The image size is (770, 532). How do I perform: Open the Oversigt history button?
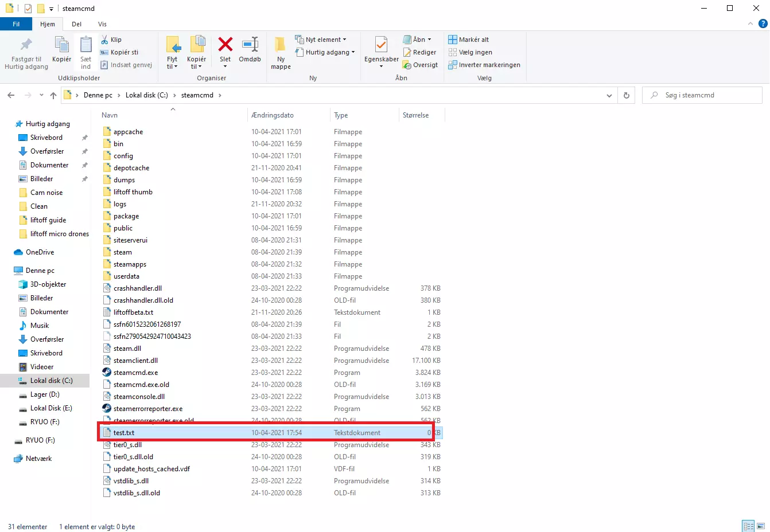421,65
